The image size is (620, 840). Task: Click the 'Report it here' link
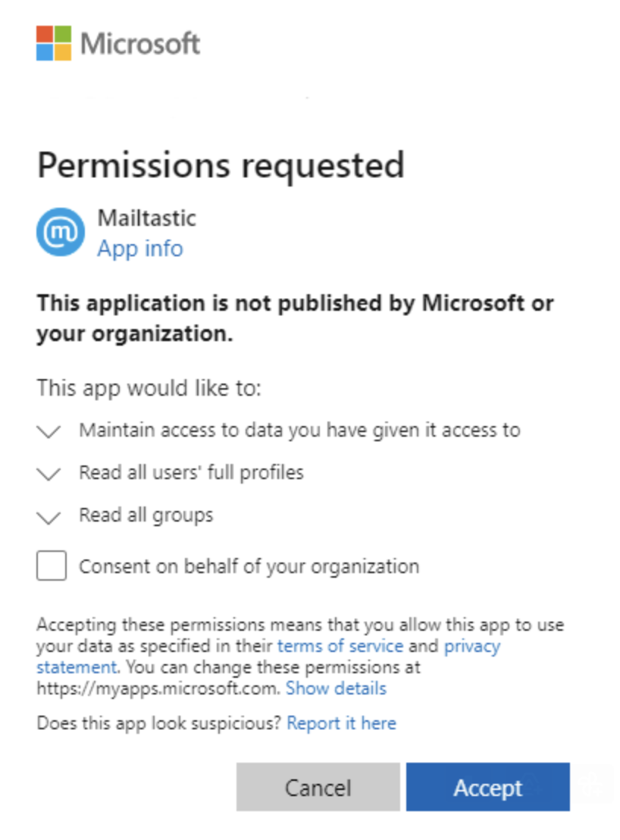tap(341, 723)
